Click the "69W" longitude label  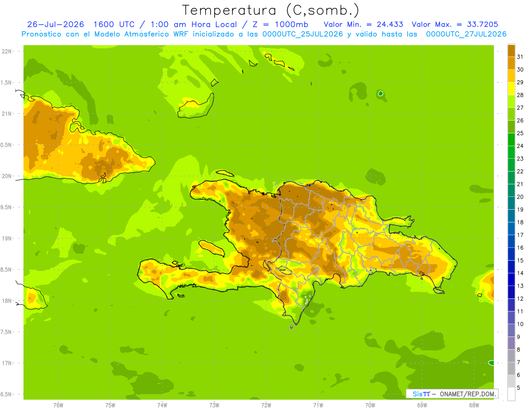coord(422,405)
